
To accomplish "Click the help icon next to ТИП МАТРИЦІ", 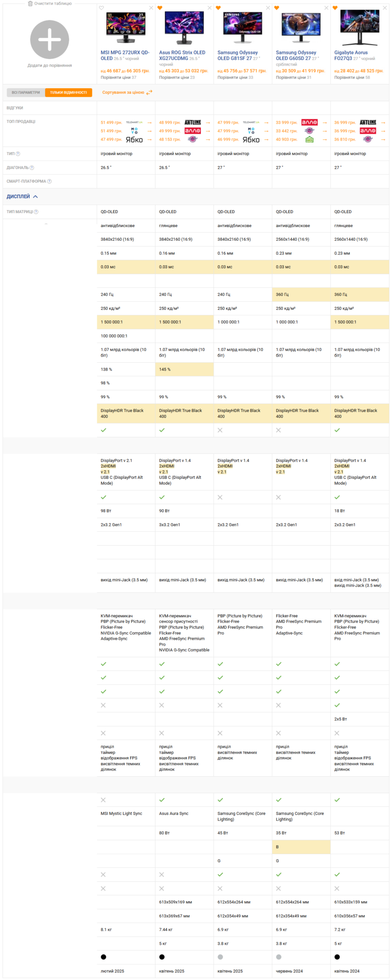I will pos(36,212).
